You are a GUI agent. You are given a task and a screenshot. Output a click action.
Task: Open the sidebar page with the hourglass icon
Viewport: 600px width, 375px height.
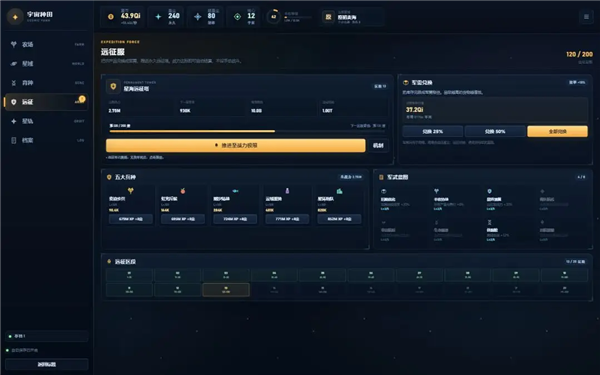click(47, 83)
